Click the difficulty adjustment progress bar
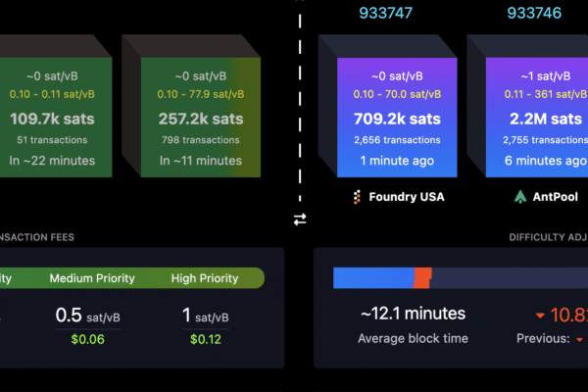The image size is (588, 392). point(461,277)
